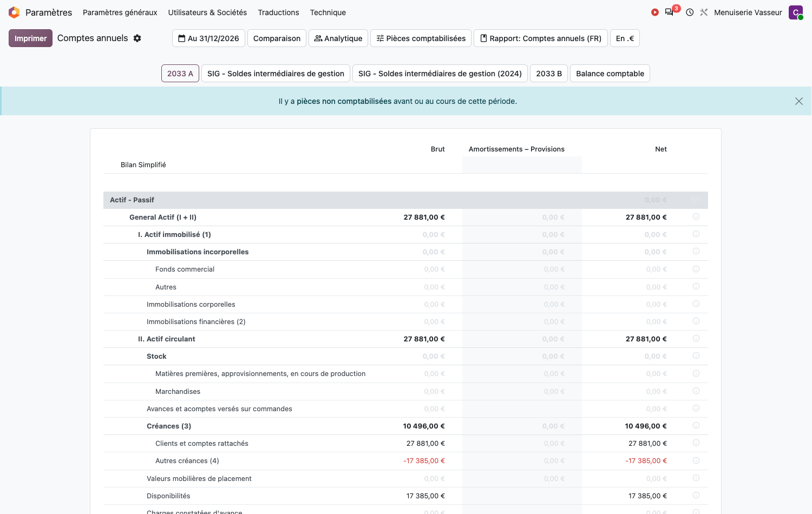Open the Odoo apps home menu icon
The image size is (812, 514).
point(14,12)
